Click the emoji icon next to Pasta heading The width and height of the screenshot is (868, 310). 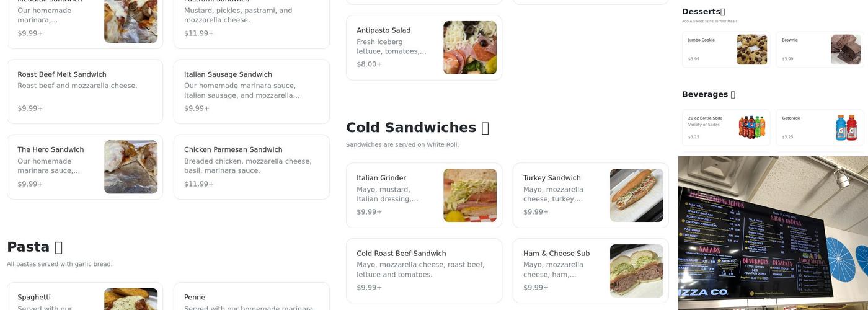pos(59,247)
